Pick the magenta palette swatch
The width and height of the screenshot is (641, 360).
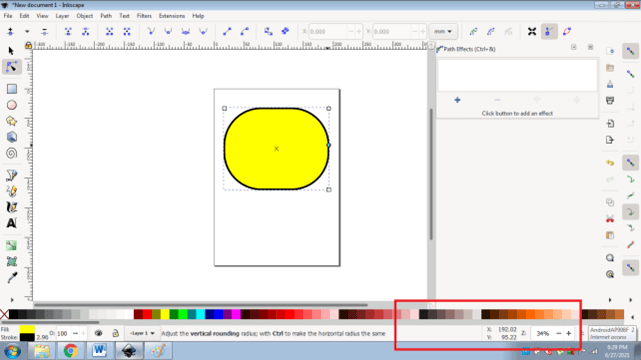236,314
